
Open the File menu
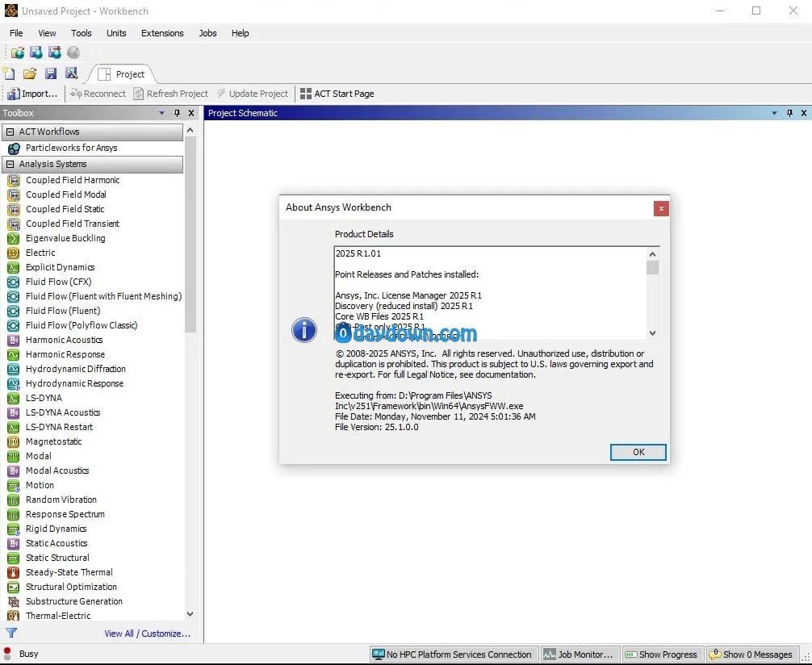pos(16,33)
